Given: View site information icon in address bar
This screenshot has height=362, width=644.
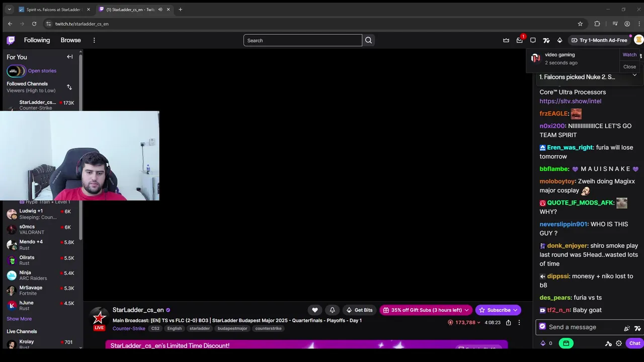Looking at the screenshot, I should click(48, 24).
